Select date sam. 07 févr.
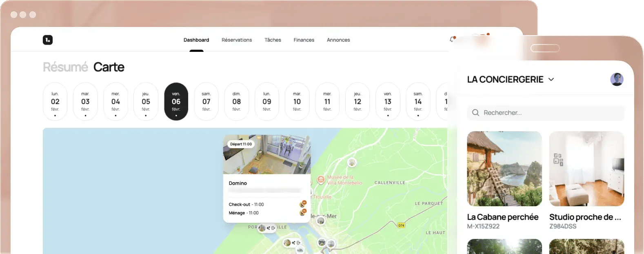Screen dimensions: 644x254 tap(207, 102)
